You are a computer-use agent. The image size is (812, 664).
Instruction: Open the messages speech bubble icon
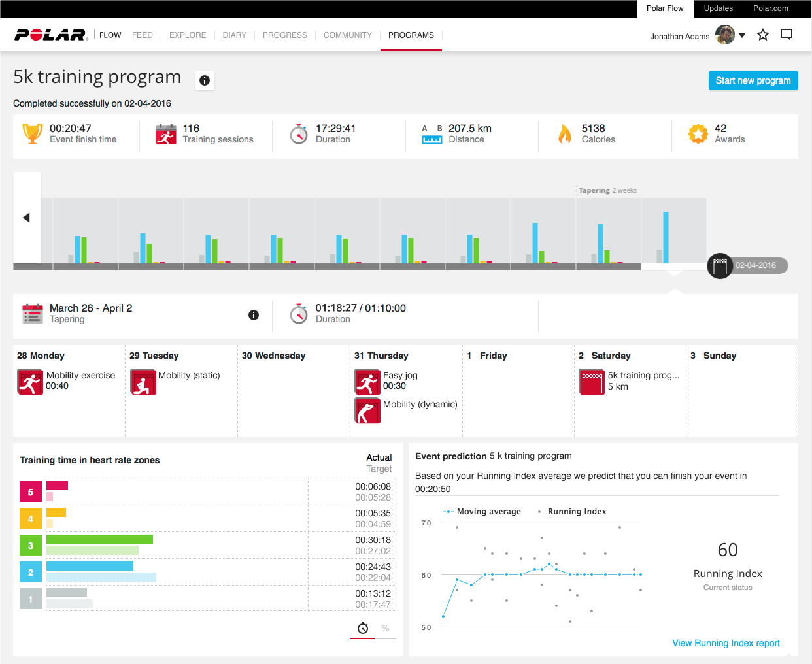point(787,35)
